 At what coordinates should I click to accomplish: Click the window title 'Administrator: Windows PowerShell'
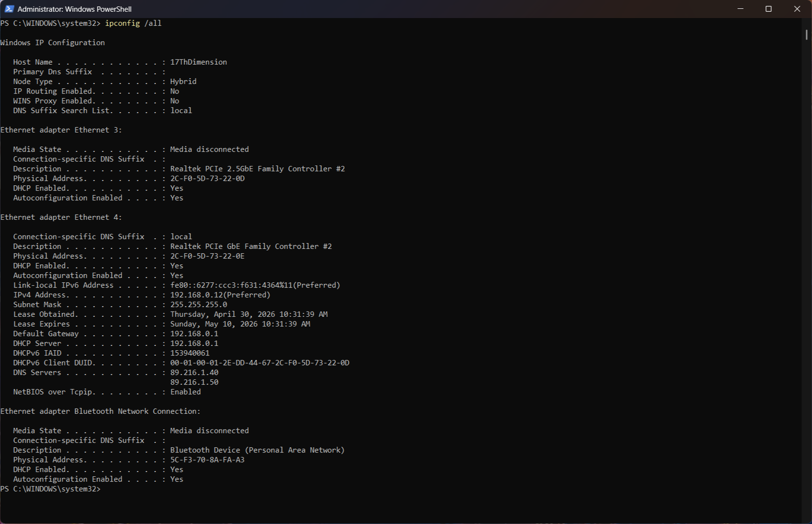pyautogui.click(x=75, y=9)
